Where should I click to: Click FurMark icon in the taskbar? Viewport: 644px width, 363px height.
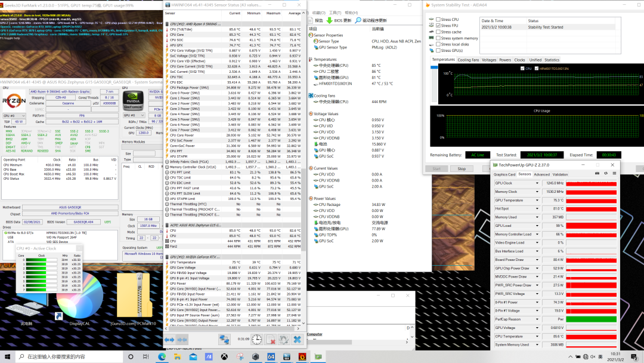pyautogui.click(x=302, y=357)
